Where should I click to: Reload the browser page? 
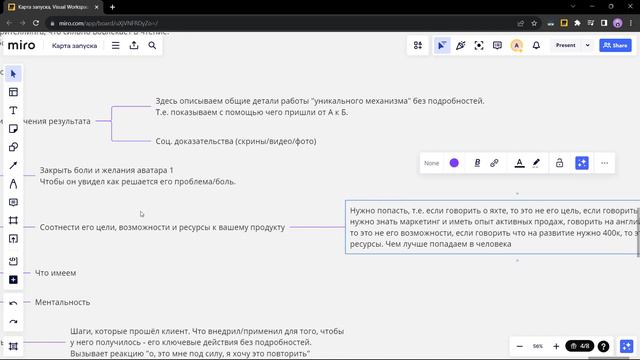pyautogui.click(x=36, y=23)
